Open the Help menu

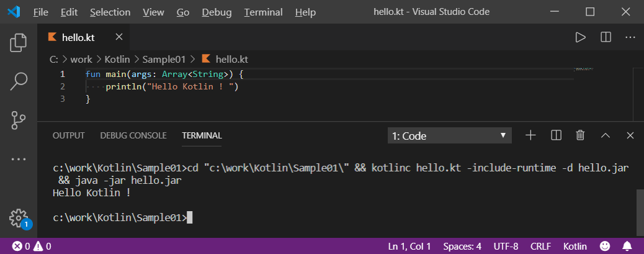305,12
